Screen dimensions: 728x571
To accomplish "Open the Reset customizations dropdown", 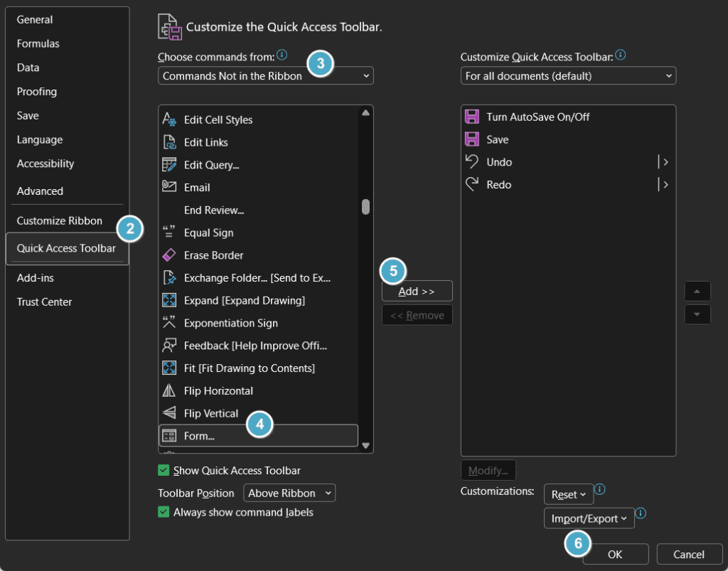I will tap(569, 494).
